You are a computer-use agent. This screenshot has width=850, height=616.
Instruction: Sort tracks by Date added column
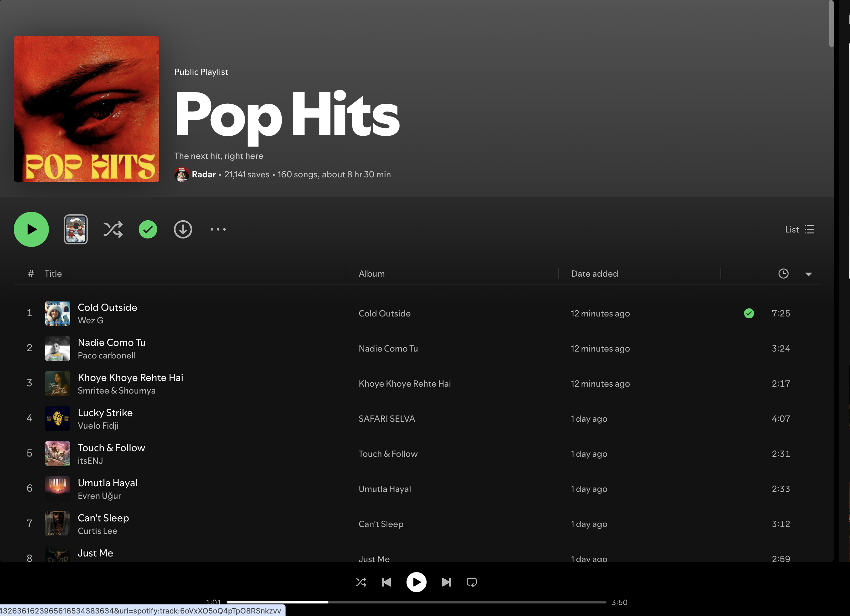[x=594, y=274]
